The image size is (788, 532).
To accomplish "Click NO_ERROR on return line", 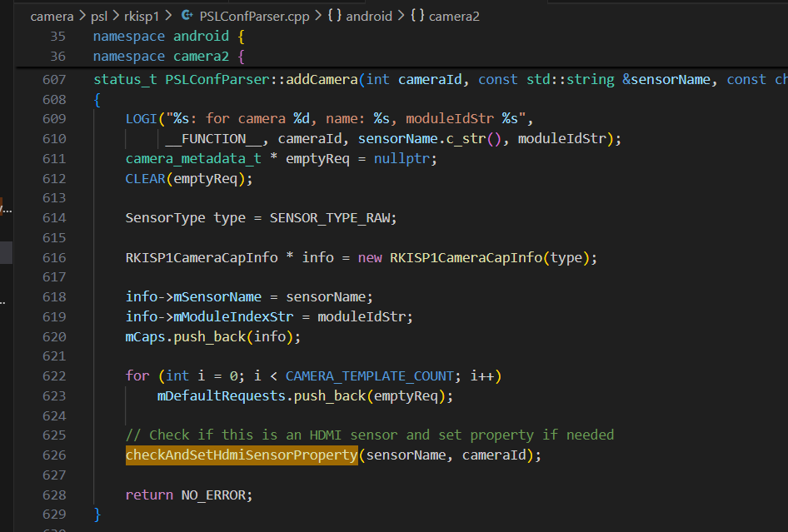I will click(x=213, y=495).
